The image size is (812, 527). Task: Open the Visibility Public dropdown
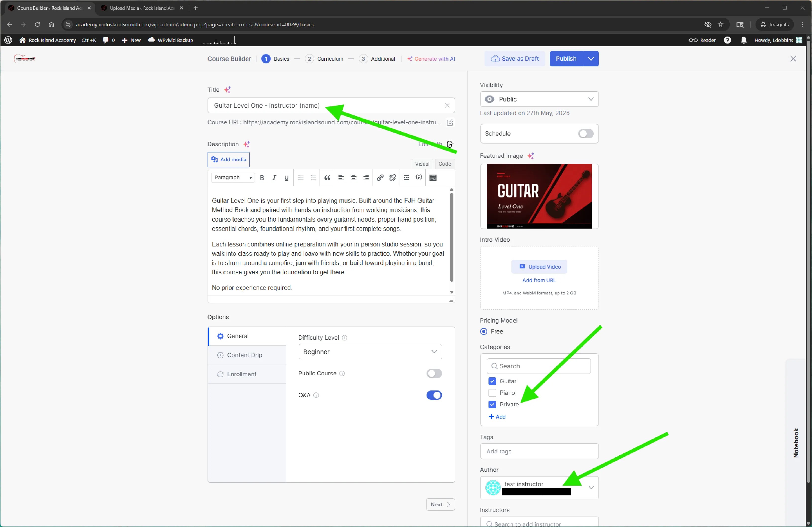tap(539, 99)
